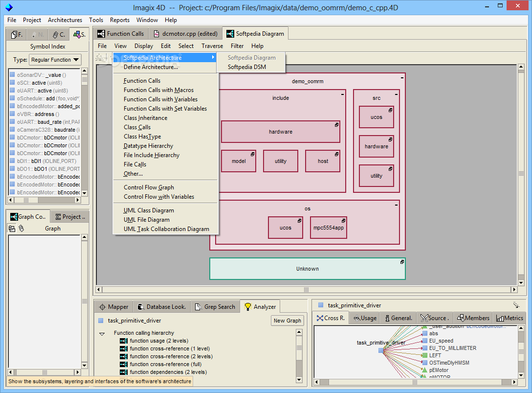
Task: Expand the mpc5554app subsystem icon
Action: (343, 221)
